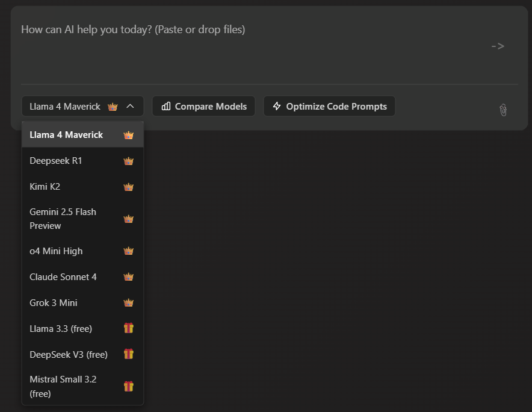Open Compare Models
The width and height of the screenshot is (532, 412).
(x=203, y=106)
